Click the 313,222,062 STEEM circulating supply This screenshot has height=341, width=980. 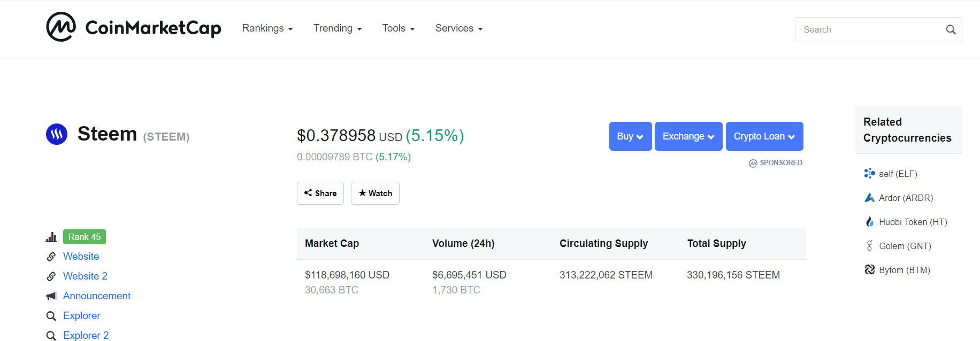point(606,275)
